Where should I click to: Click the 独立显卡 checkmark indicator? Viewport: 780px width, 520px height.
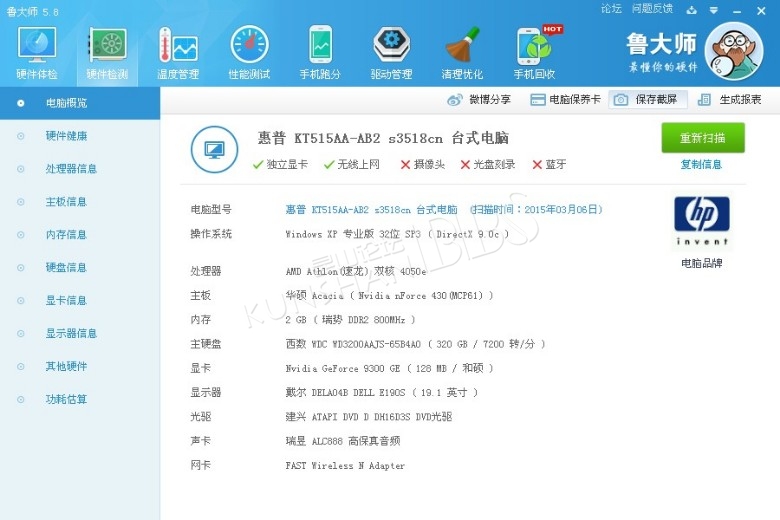[280, 164]
